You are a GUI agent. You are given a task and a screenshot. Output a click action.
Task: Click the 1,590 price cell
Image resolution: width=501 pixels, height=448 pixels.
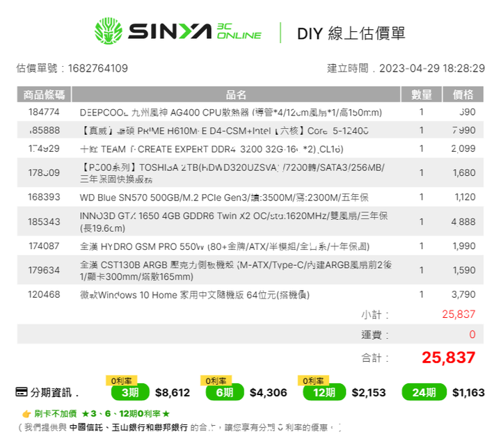click(464, 271)
